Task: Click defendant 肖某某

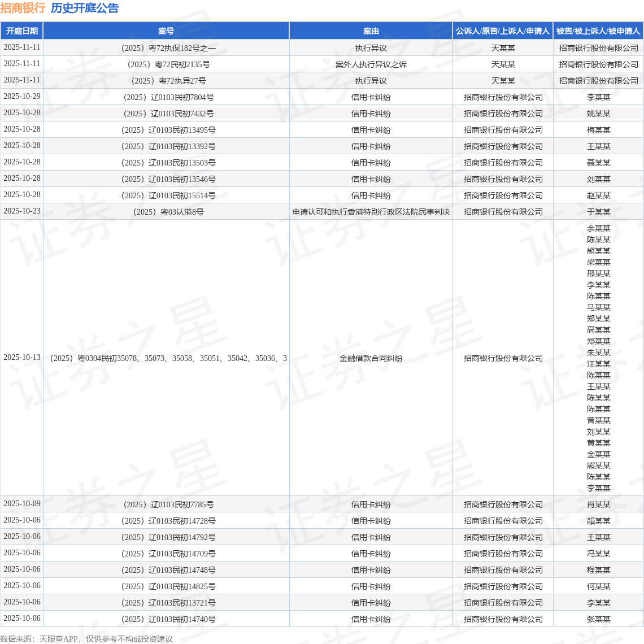Action: pos(598,505)
